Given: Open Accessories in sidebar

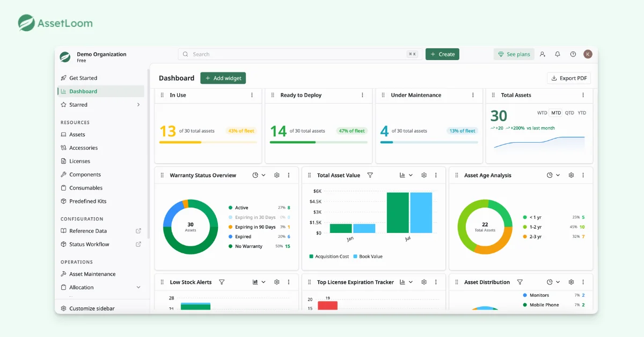Looking at the screenshot, I should pyautogui.click(x=101, y=148).
